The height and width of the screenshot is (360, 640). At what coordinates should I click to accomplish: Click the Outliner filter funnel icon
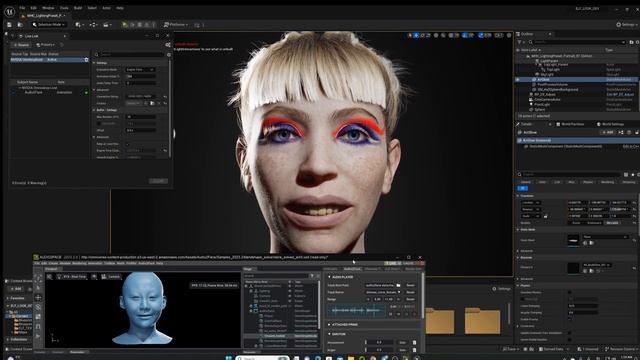click(520, 42)
